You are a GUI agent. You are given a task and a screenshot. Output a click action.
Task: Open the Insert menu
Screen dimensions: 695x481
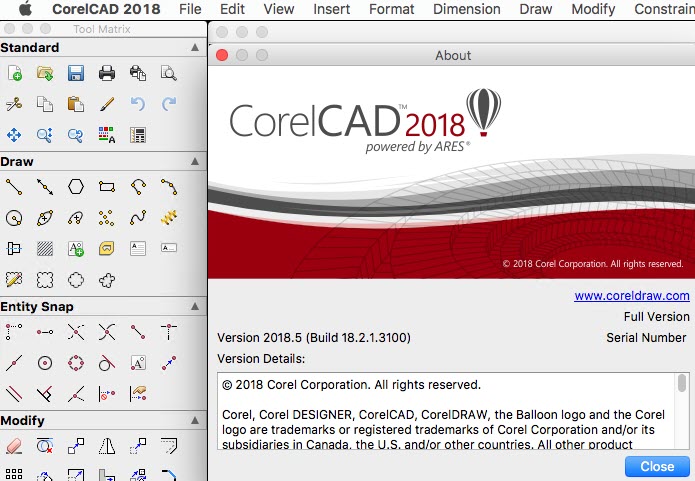click(332, 9)
